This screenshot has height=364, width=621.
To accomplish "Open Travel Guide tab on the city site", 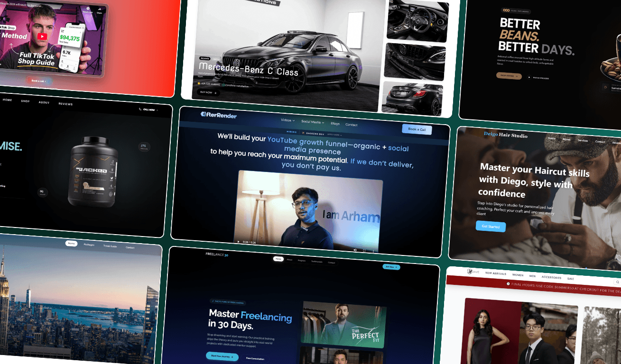I will [110, 246].
